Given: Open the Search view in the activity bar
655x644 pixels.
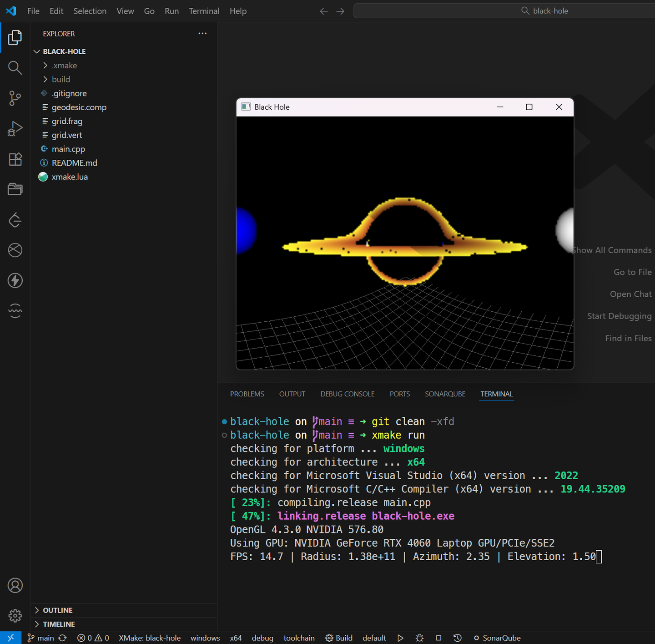Looking at the screenshot, I should click(15, 68).
